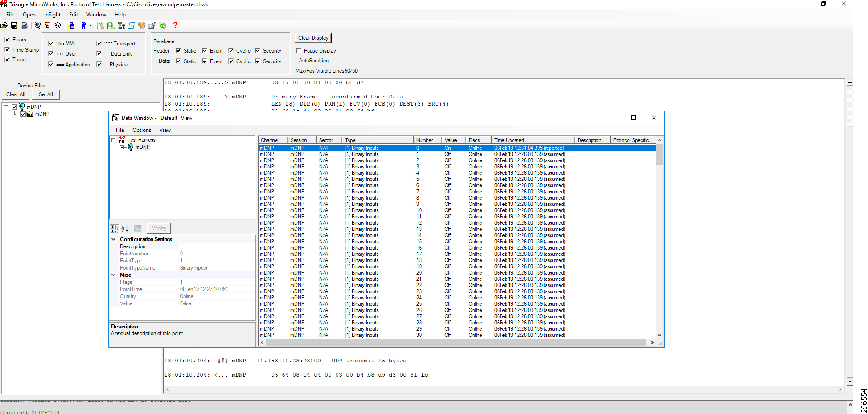Toggle the ~~~ Transport layer checkbox
The image size is (868, 414).
(99, 43)
